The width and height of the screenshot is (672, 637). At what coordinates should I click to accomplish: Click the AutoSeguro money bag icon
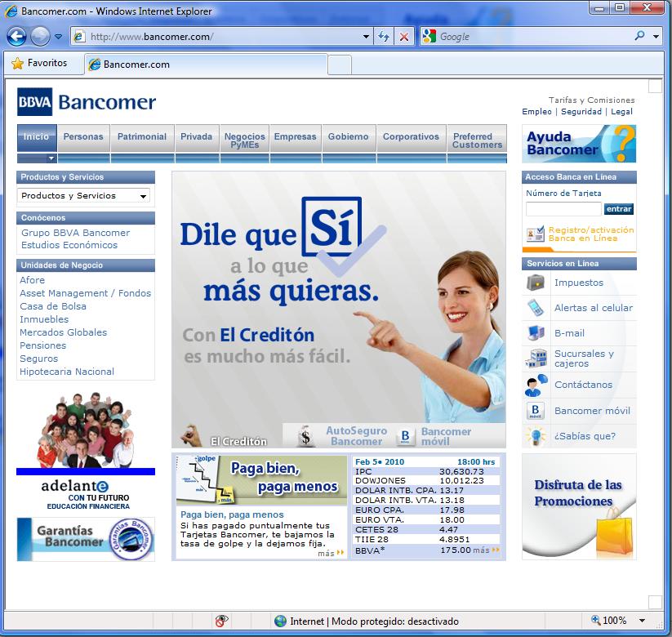pyautogui.click(x=305, y=436)
